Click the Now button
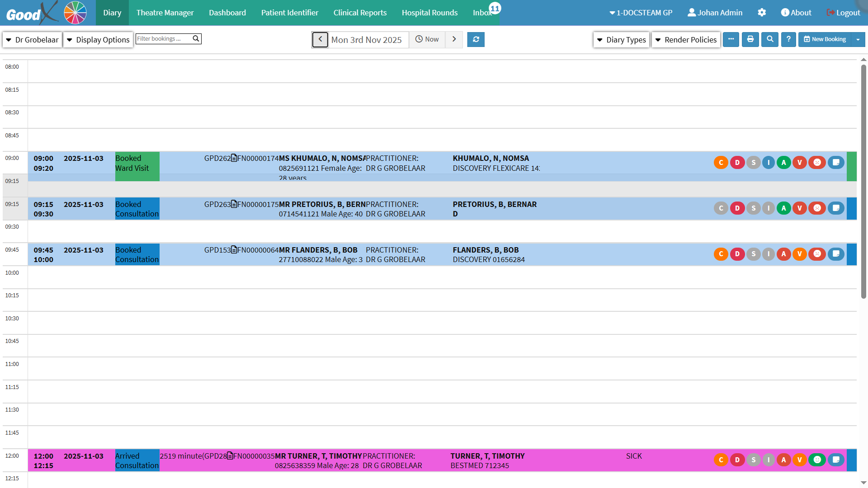The height and width of the screenshot is (488, 868). (x=427, y=39)
